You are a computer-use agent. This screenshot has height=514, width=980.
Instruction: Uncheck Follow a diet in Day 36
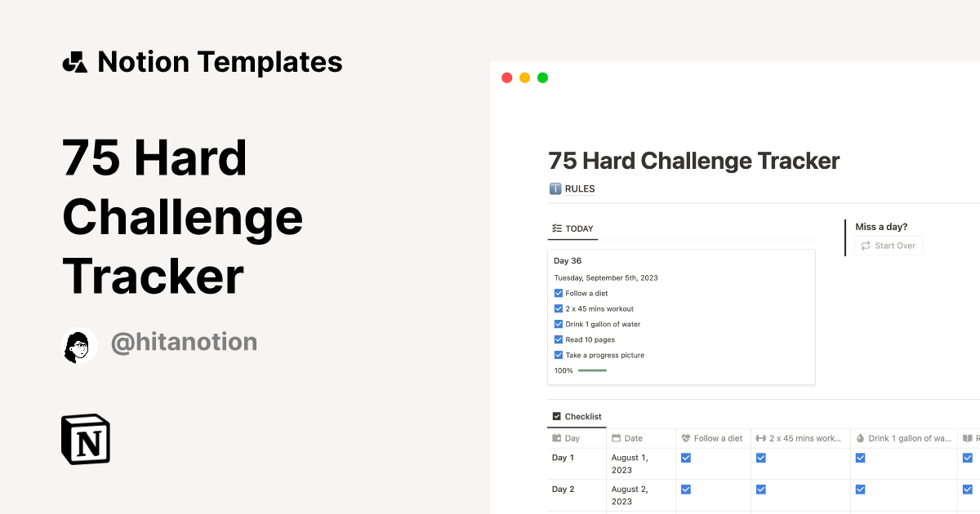pos(559,293)
